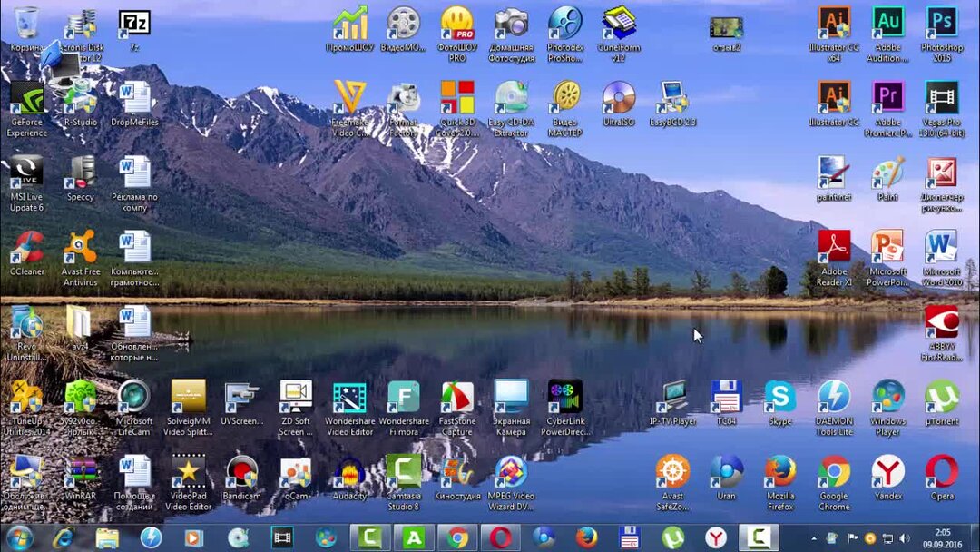980x552 pixels.
Task: Open the Windows Start menu
Action: coord(19,537)
